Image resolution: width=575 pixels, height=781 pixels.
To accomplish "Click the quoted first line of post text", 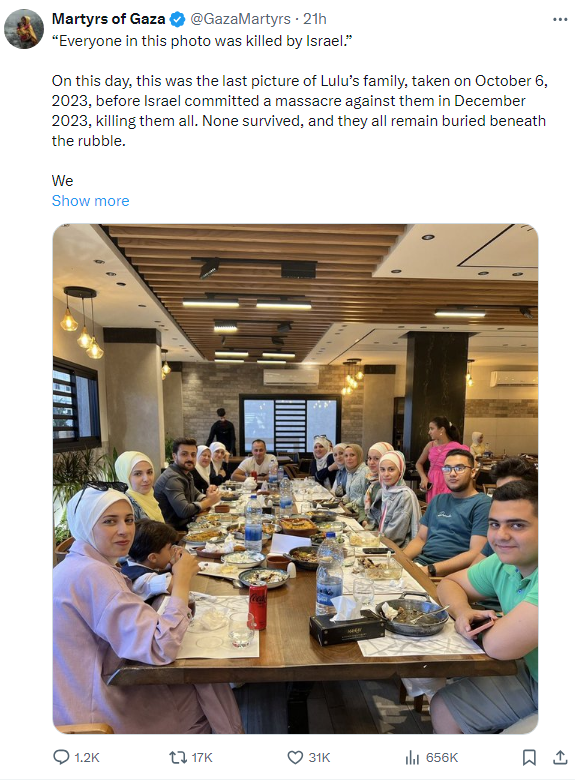I will [202, 41].
